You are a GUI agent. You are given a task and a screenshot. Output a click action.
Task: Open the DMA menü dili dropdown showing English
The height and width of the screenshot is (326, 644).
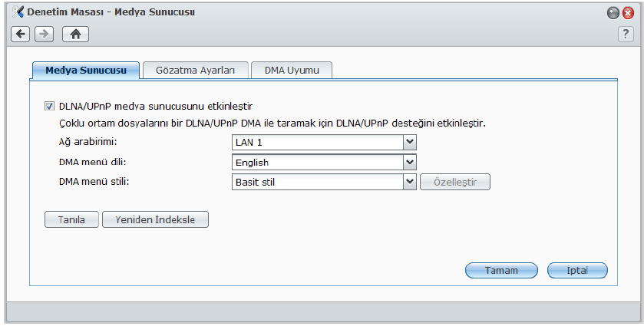[410, 162]
